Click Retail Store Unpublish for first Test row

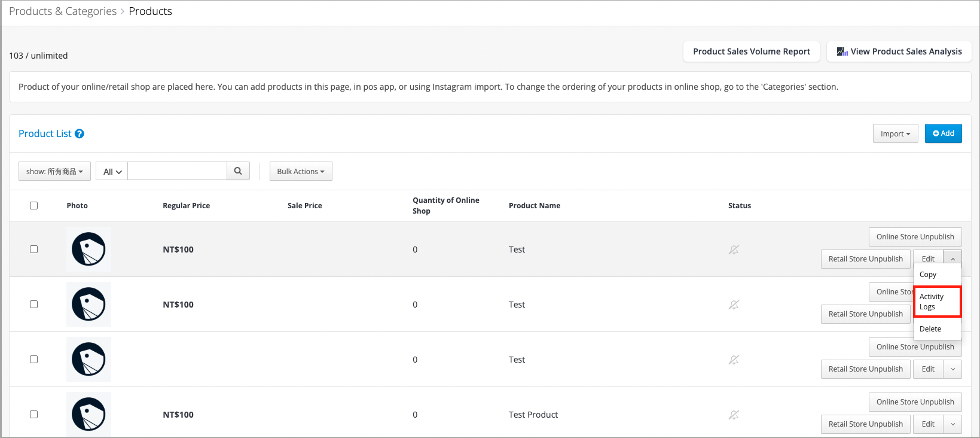tap(865, 259)
